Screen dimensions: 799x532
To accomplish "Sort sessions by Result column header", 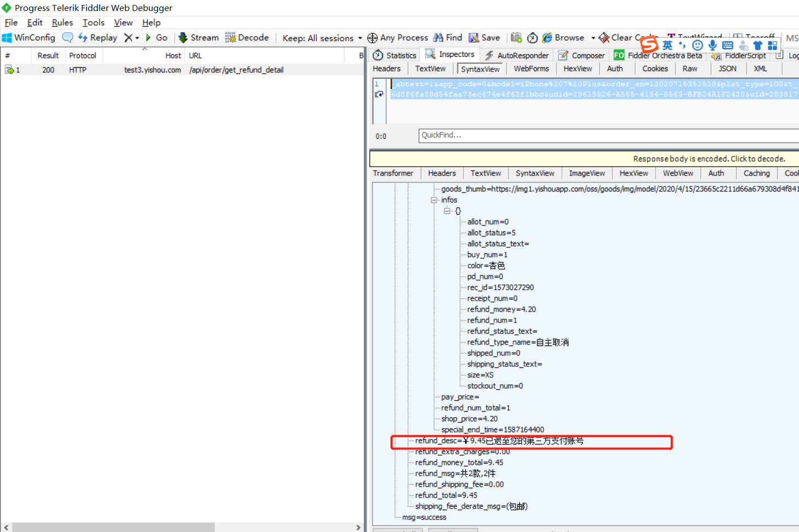I will coord(48,55).
